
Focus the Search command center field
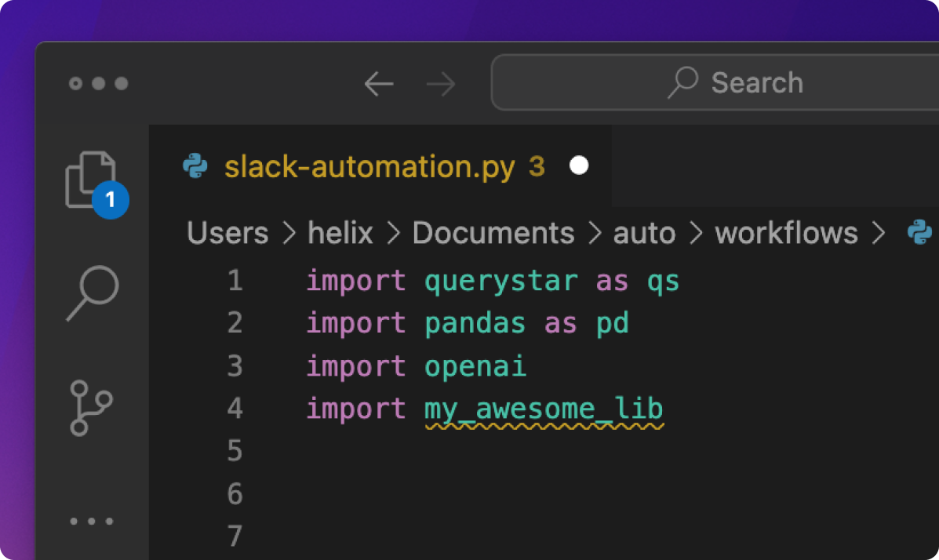(x=737, y=83)
